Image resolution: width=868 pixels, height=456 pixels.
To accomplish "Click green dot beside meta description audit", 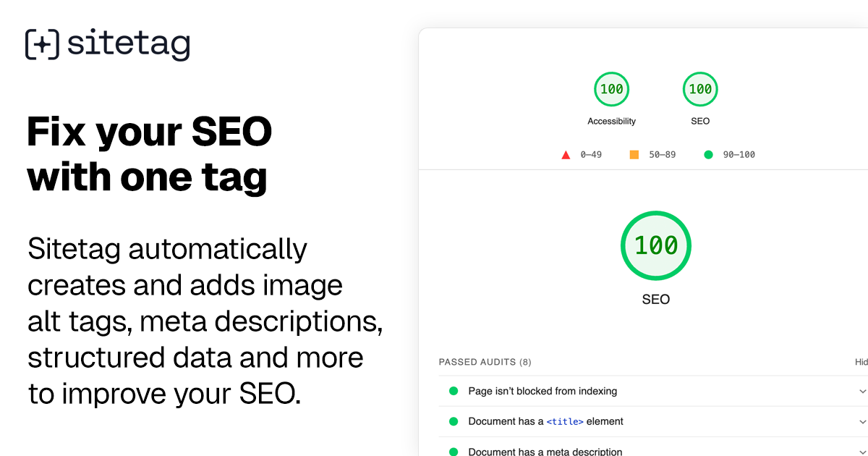I will (x=454, y=451).
